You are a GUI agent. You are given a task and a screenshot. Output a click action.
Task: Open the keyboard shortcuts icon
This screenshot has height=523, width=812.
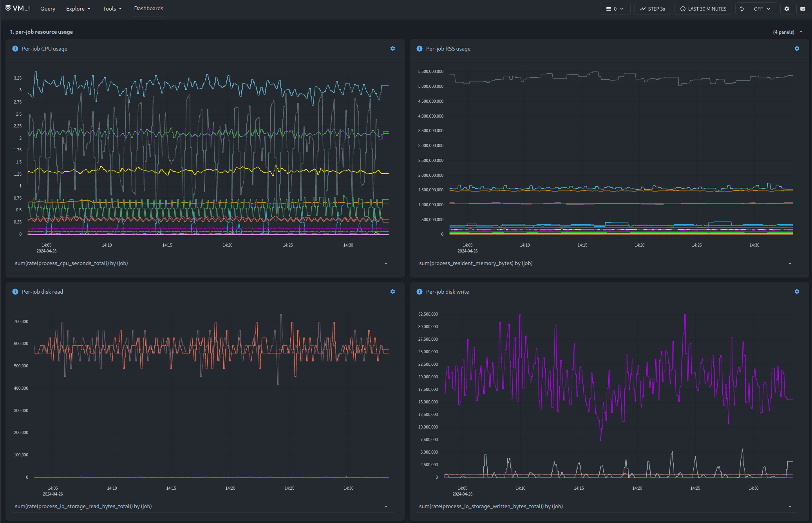pos(803,9)
